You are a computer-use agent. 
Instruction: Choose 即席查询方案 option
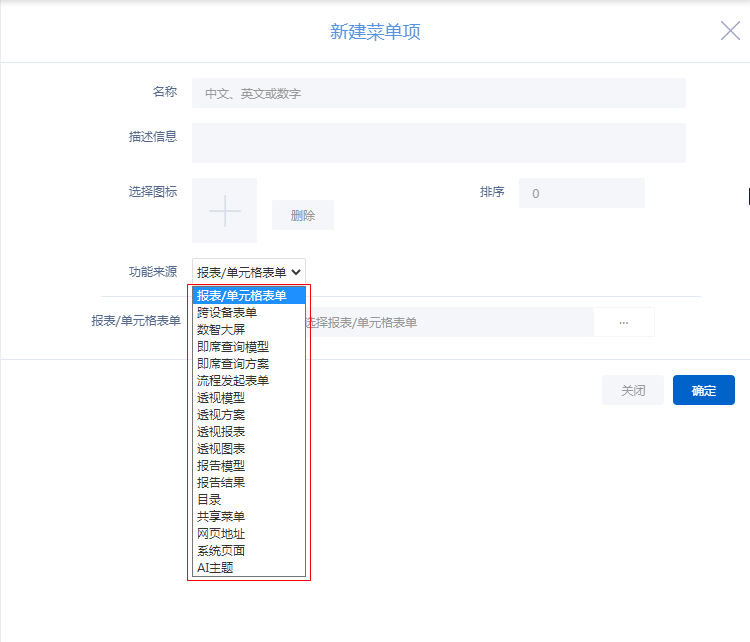coord(233,363)
